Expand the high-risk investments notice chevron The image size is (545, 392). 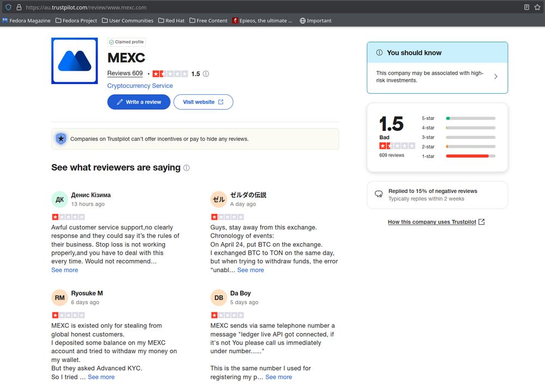coord(495,76)
